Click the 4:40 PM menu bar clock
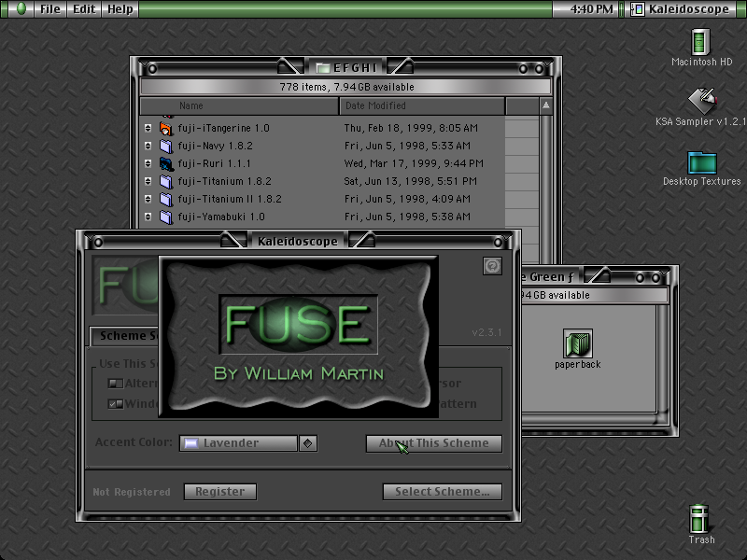Viewport: 747px width, 560px height. coord(591,9)
